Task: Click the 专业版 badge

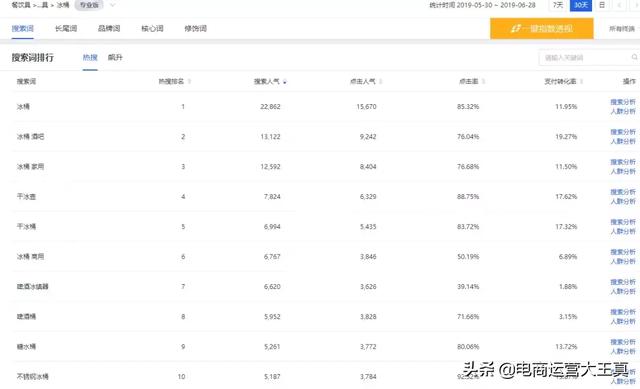Action: pyautogui.click(x=89, y=5)
